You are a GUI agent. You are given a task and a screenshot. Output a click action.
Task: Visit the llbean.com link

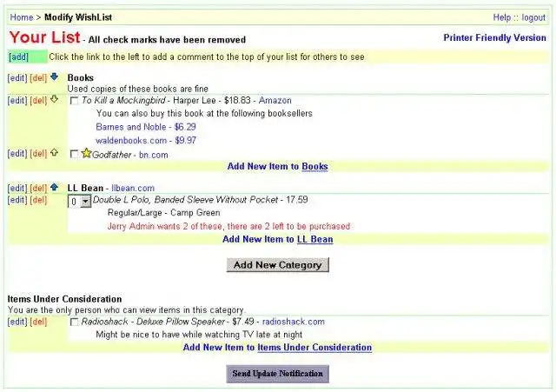point(133,188)
